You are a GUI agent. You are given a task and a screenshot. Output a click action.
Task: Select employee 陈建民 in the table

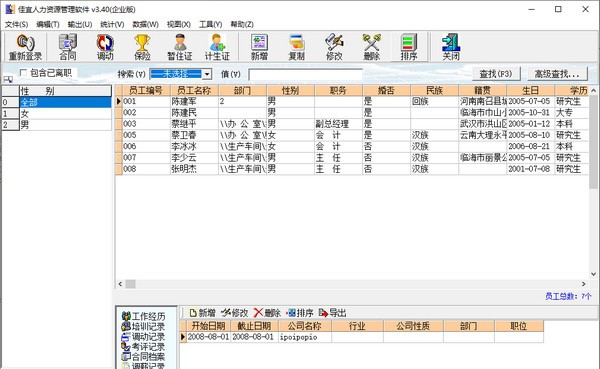click(x=194, y=113)
